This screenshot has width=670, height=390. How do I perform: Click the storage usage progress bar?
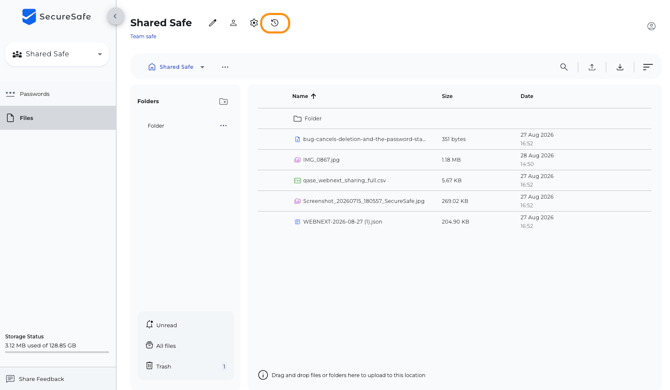pos(57,352)
